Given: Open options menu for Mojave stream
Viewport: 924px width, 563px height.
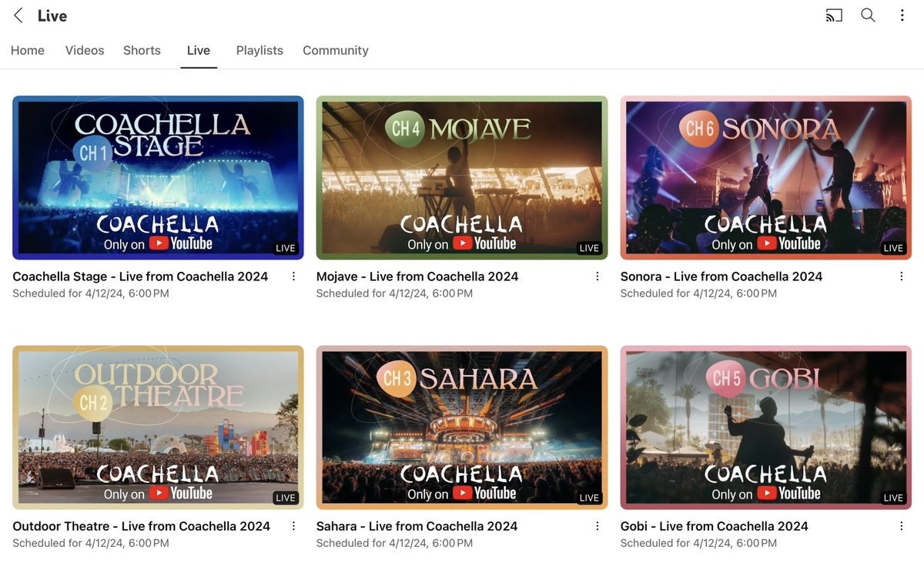Looking at the screenshot, I should [597, 276].
